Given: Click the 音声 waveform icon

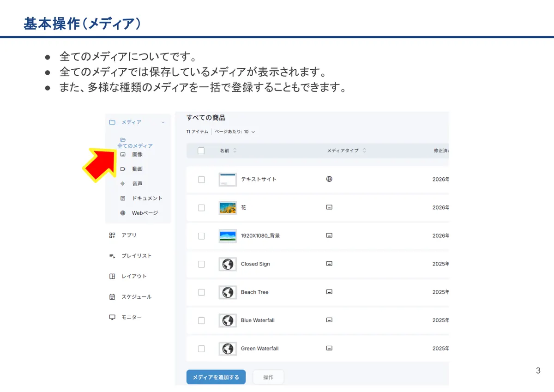Looking at the screenshot, I should coord(123,184).
